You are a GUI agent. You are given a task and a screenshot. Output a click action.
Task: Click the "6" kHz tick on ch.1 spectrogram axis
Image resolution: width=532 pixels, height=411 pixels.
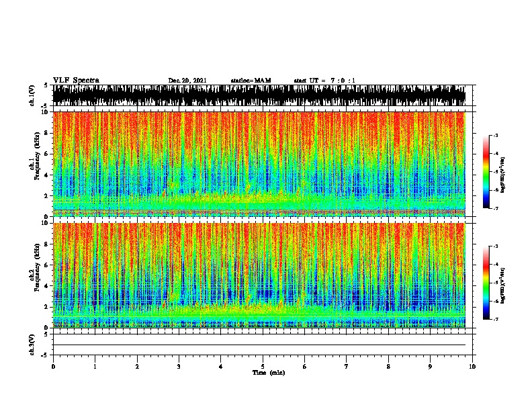(x=48, y=154)
